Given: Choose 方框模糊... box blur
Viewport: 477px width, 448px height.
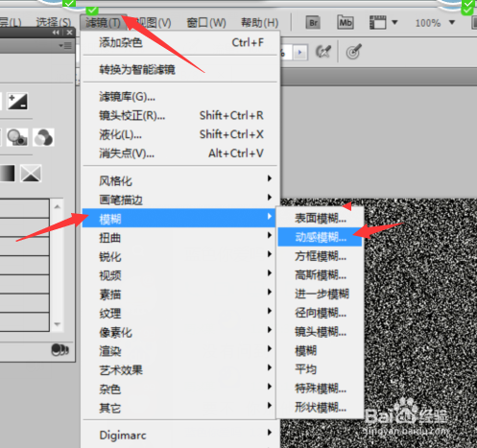Looking at the screenshot, I should click(x=320, y=256).
